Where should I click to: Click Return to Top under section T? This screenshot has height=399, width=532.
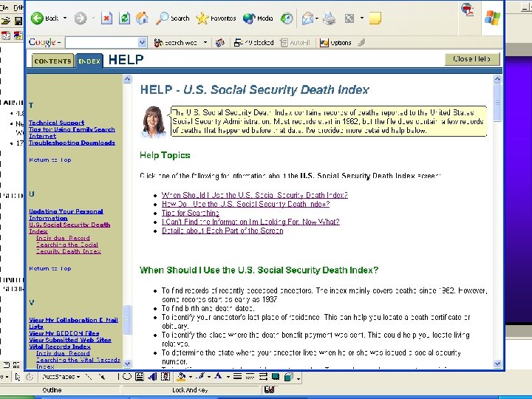[50, 160]
